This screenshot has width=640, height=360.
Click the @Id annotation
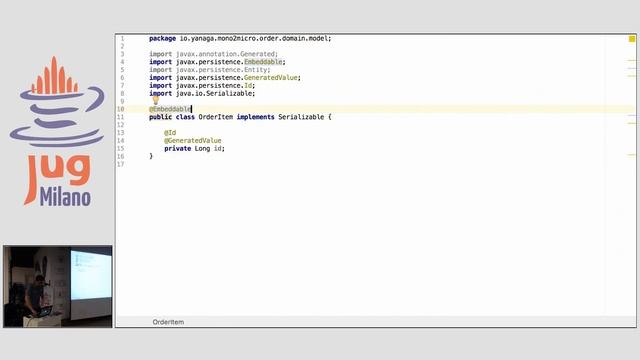[x=170, y=133]
